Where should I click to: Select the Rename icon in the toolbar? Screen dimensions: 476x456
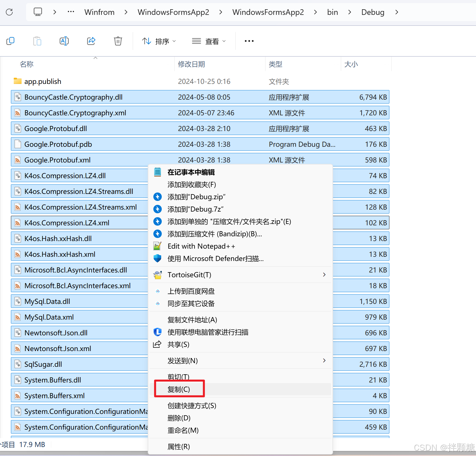(64, 41)
